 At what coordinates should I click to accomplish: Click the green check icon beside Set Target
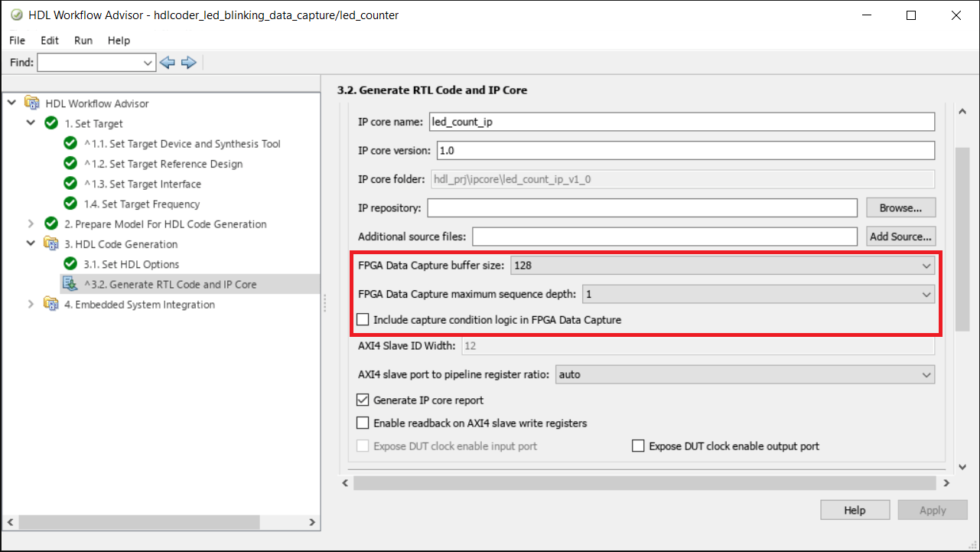point(51,123)
